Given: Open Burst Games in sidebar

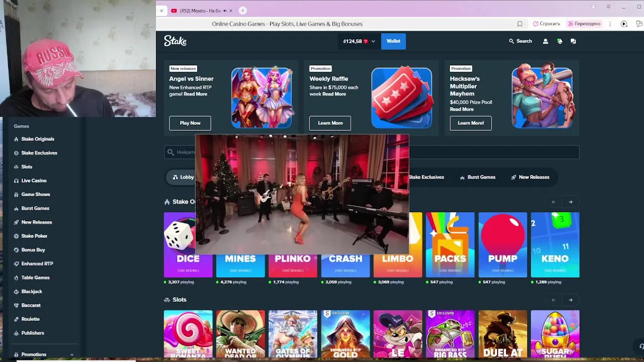Looking at the screenshot, I should click(35, 208).
